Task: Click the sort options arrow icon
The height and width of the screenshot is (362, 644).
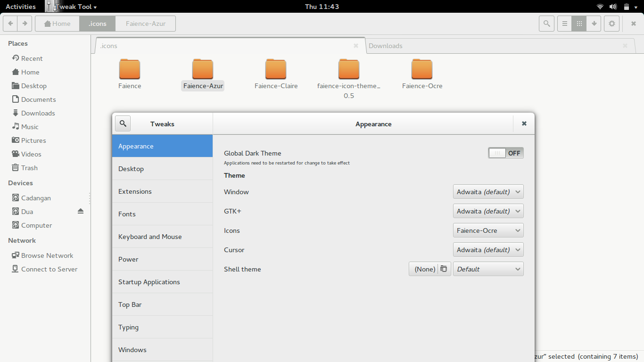Action: [x=594, y=23]
